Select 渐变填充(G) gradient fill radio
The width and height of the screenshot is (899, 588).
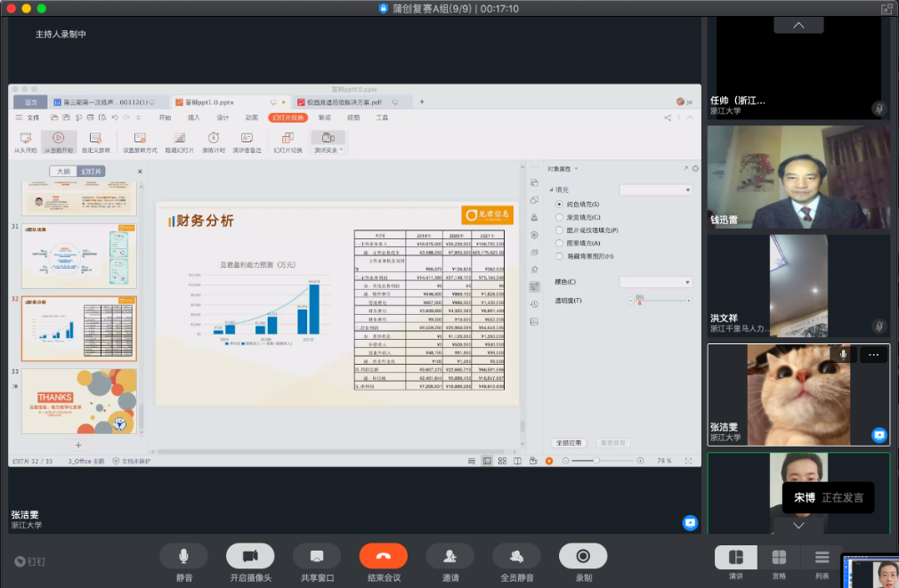click(x=559, y=217)
